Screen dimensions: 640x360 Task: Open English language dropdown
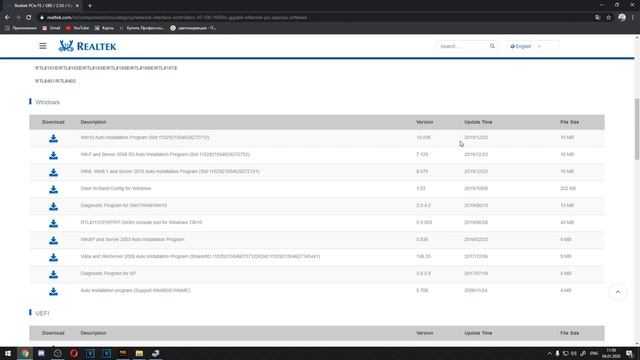pos(533,46)
